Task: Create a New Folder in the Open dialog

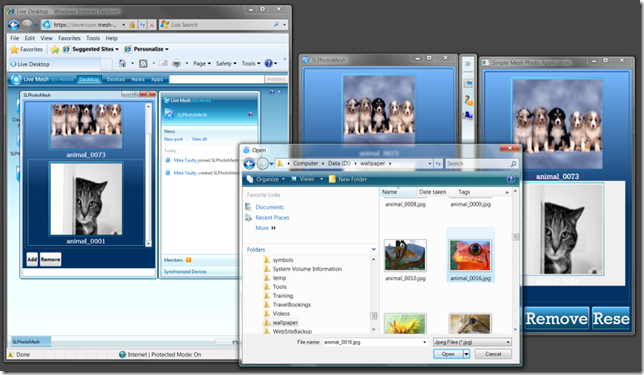Action: click(x=347, y=179)
